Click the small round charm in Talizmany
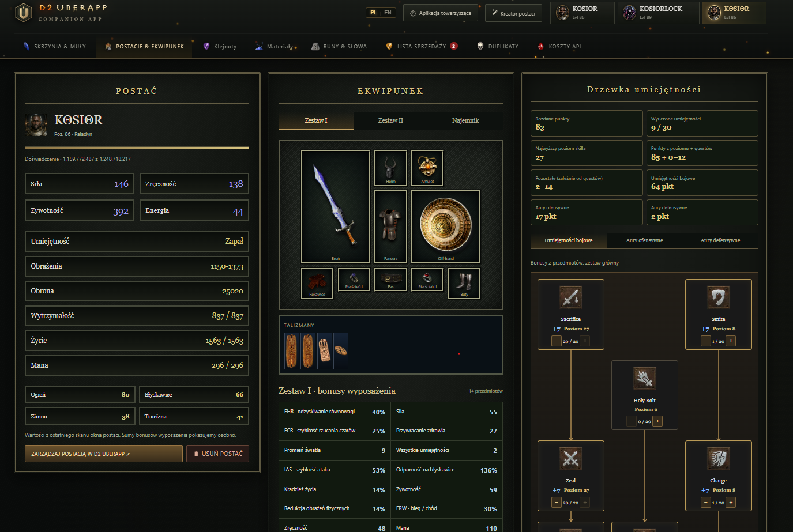Image resolution: width=793 pixels, height=532 pixels. (x=341, y=350)
